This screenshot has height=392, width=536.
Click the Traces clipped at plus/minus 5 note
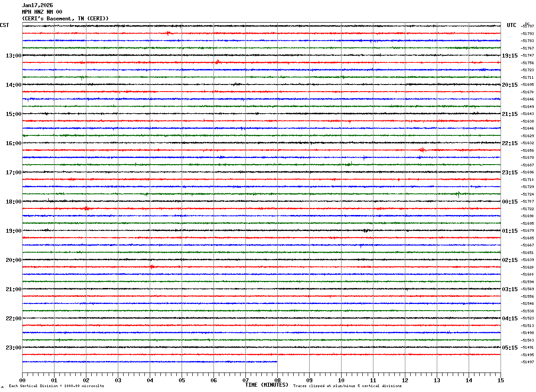[x=347, y=386]
